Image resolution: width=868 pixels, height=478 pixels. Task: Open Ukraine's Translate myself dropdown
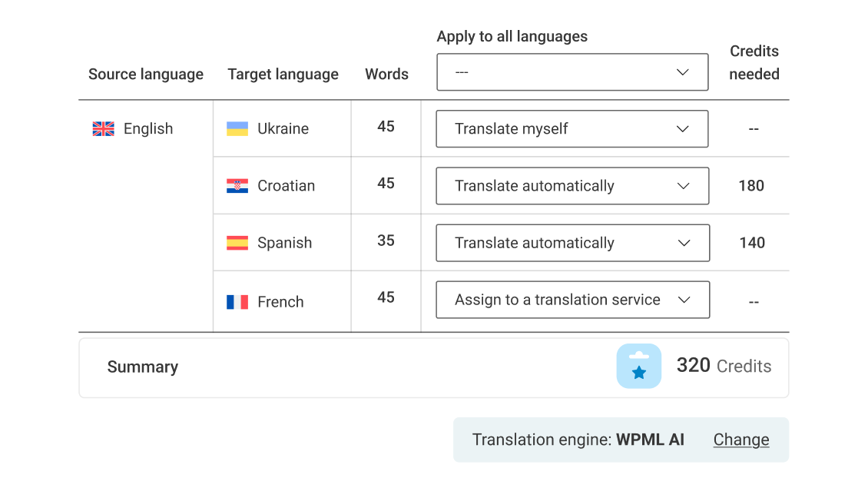tap(572, 129)
